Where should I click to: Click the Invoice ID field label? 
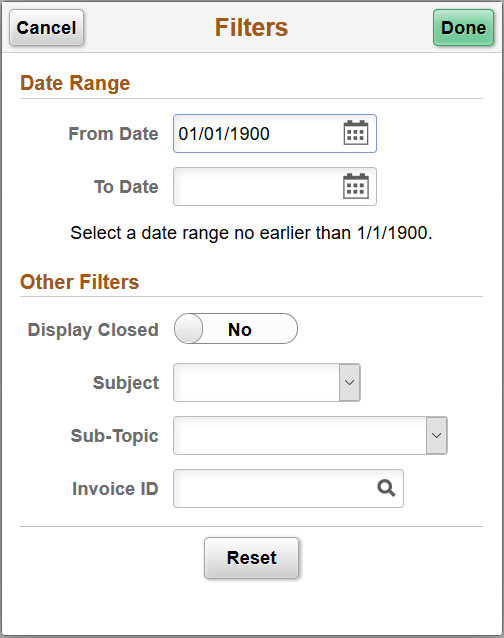pos(115,489)
